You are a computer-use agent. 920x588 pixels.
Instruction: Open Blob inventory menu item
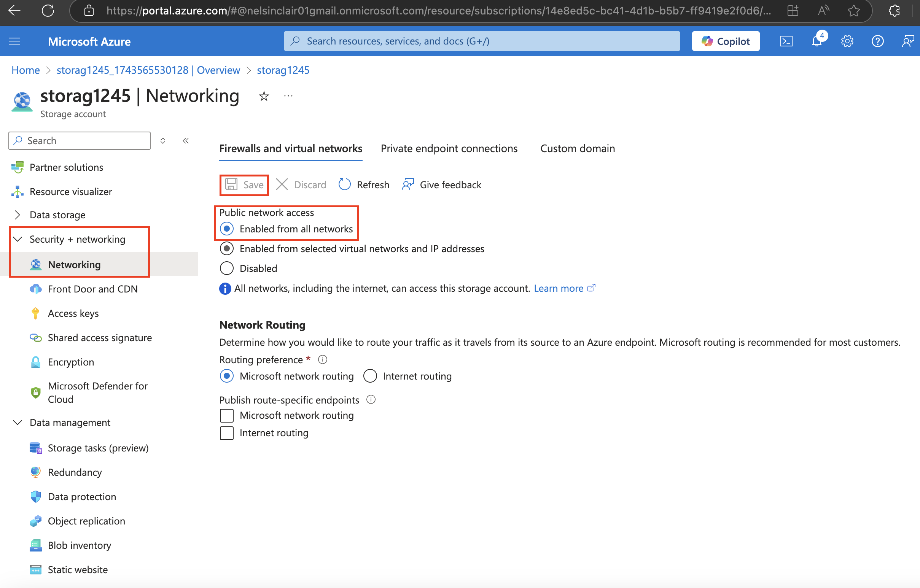click(x=79, y=546)
